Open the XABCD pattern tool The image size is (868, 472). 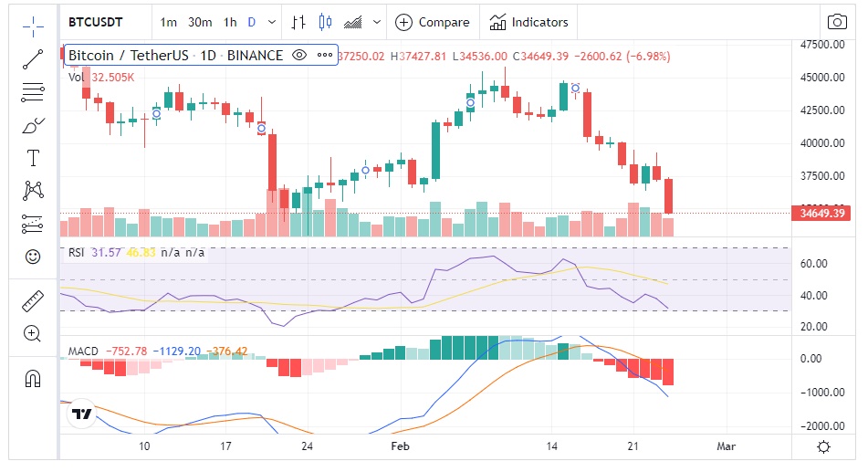point(33,191)
